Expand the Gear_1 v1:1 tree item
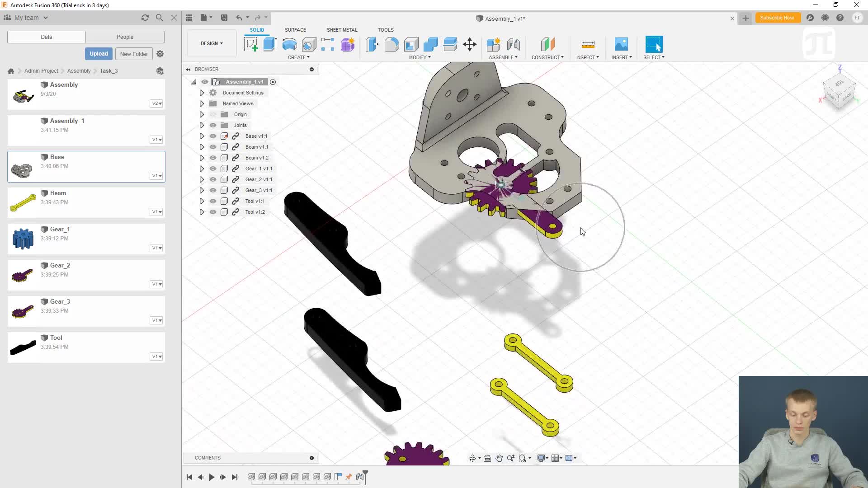Viewport: 868px width, 488px height. point(202,169)
